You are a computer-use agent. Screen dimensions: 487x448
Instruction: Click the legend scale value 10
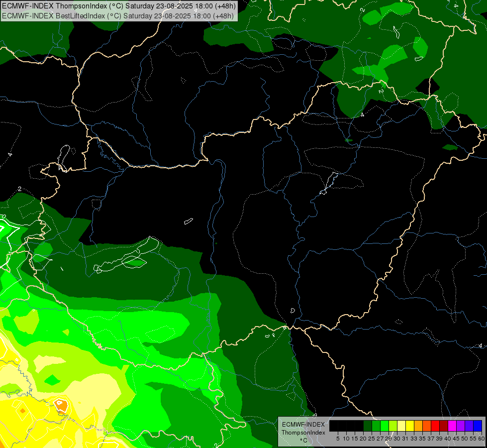[x=346, y=439]
